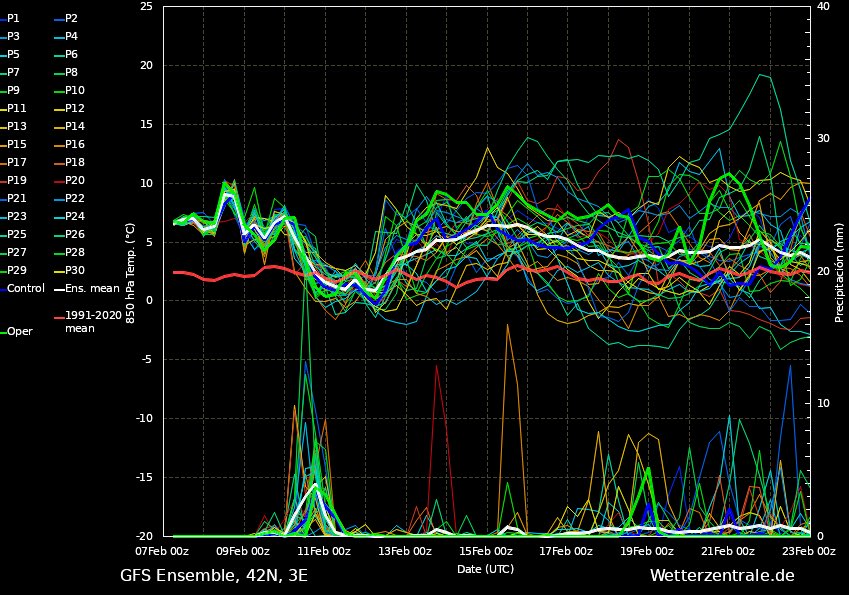Select legend item P20
849x595 pixels.
(x=69, y=180)
